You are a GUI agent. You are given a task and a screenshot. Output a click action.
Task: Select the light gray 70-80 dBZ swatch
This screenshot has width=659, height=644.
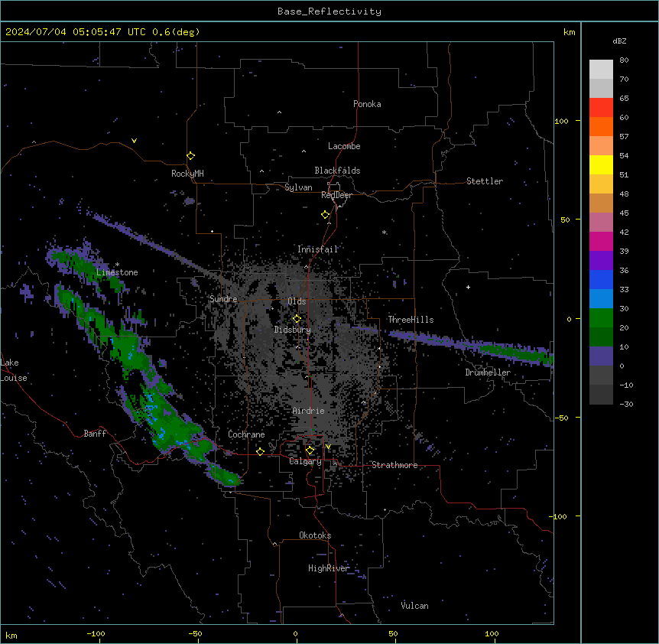point(601,69)
